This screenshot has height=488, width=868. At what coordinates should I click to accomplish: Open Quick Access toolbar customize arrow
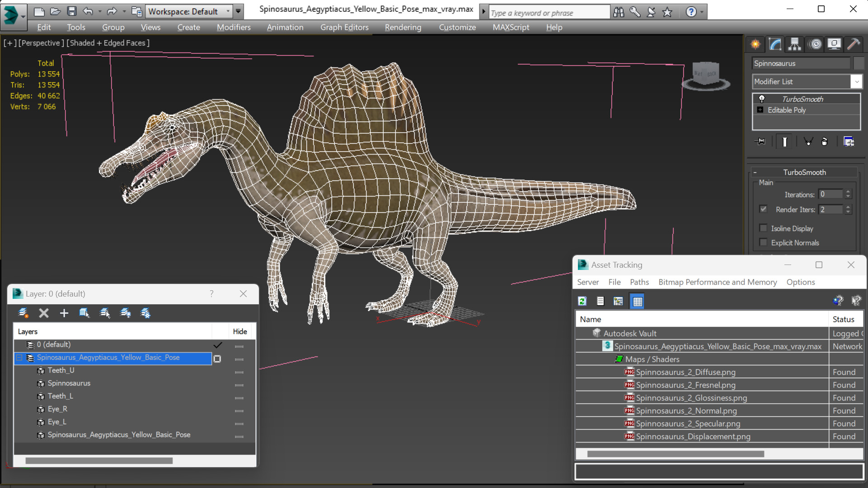238,11
